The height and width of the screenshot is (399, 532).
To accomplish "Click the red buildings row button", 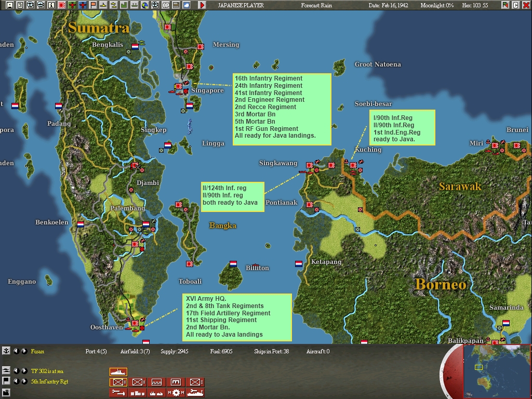I will point(138,393).
